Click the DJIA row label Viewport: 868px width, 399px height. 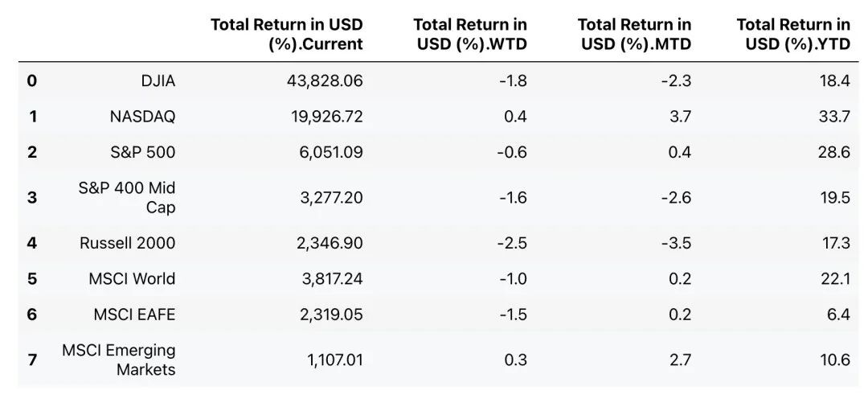point(157,80)
